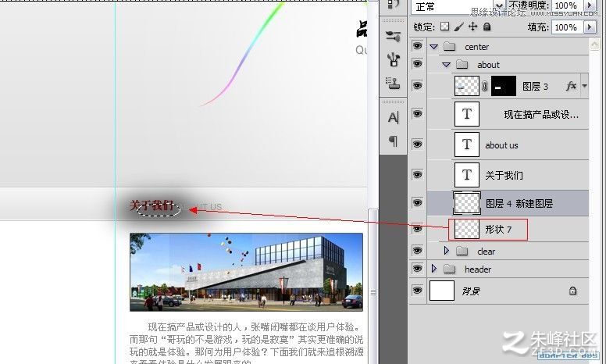Click the T icon of 现在搞产品或设 layer
606x364 pixels.
pyautogui.click(x=467, y=114)
